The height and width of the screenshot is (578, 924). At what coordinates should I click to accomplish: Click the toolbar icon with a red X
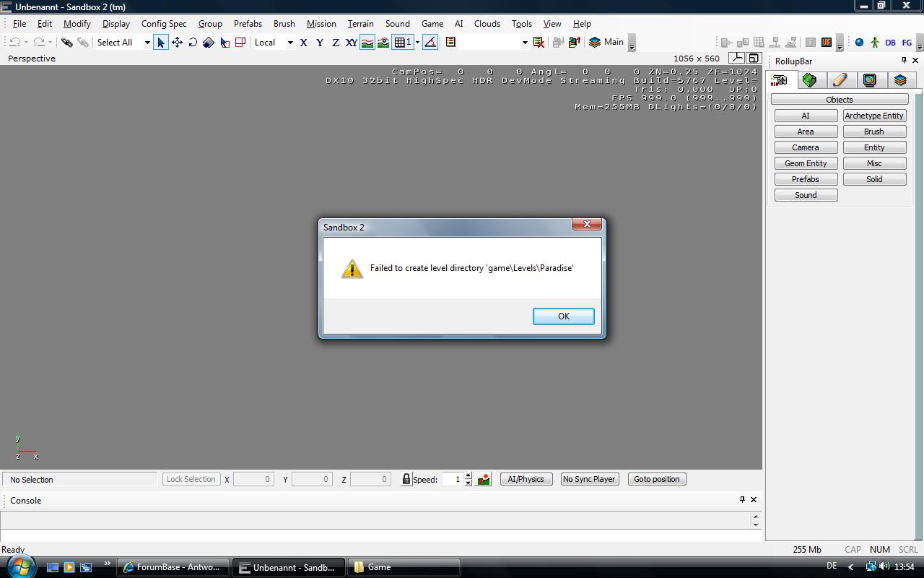(539, 43)
